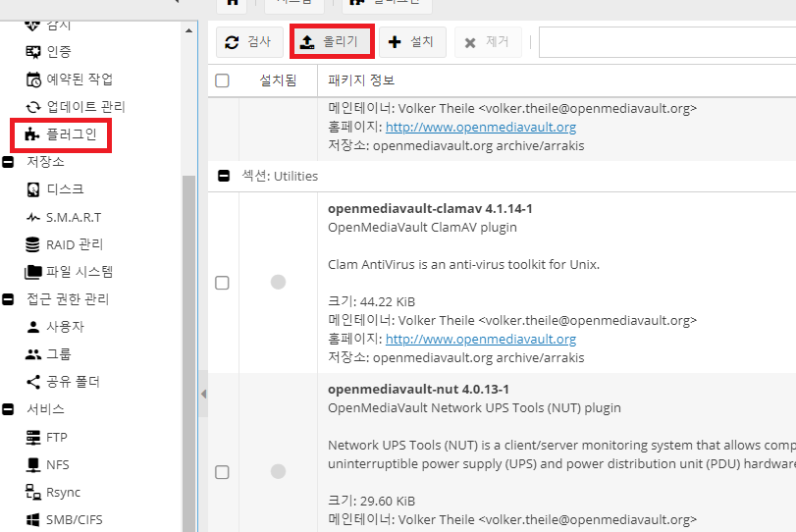
Task: Click the NFS service icon
Action: (33, 464)
